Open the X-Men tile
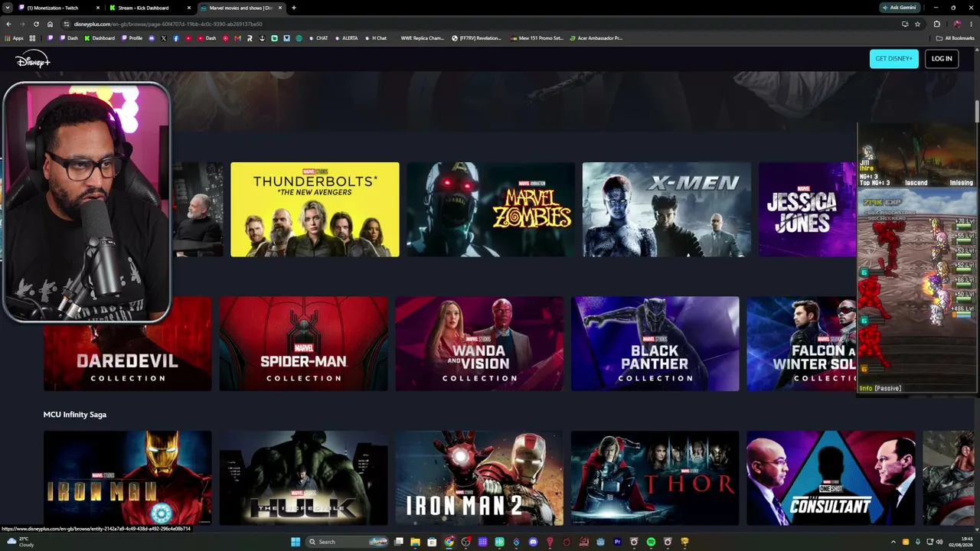The width and height of the screenshot is (980, 551). pyautogui.click(x=667, y=209)
